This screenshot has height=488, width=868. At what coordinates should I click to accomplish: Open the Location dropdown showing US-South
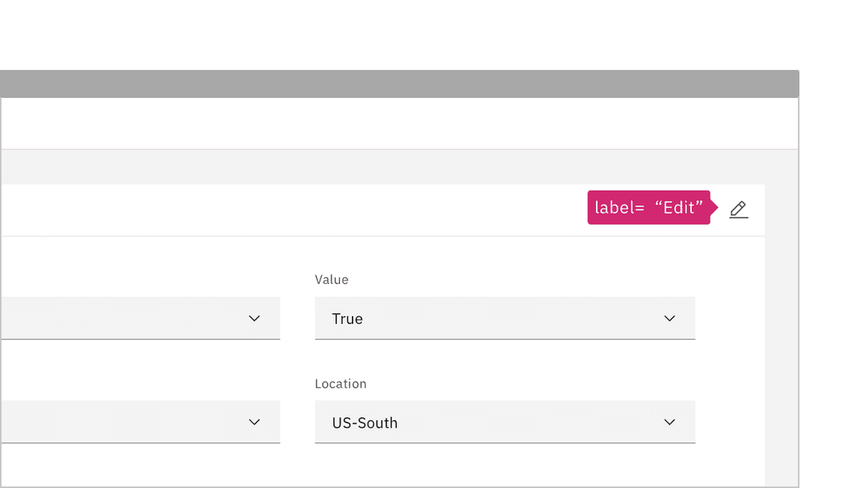[x=490, y=422]
